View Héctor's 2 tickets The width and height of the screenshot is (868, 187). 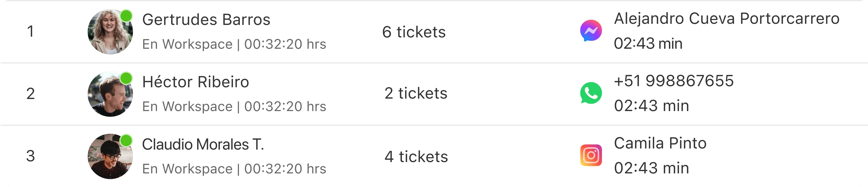pyautogui.click(x=416, y=93)
